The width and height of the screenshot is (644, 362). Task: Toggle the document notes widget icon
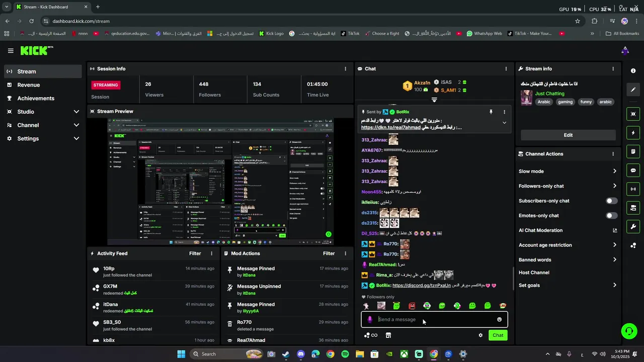pos(633,151)
